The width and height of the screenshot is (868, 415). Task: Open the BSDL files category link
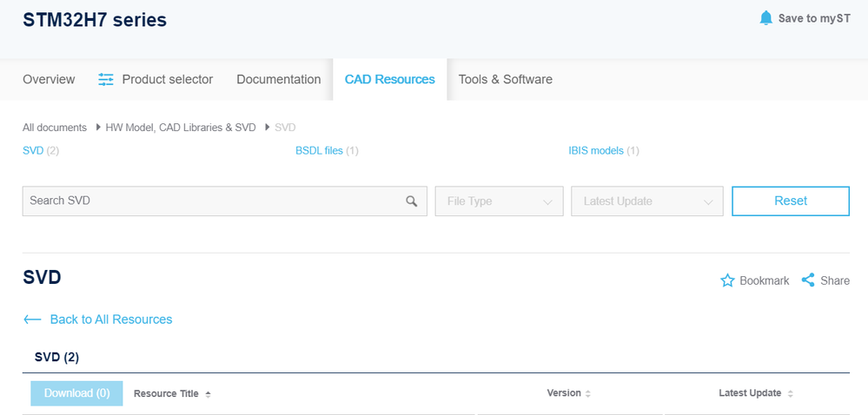tap(327, 150)
